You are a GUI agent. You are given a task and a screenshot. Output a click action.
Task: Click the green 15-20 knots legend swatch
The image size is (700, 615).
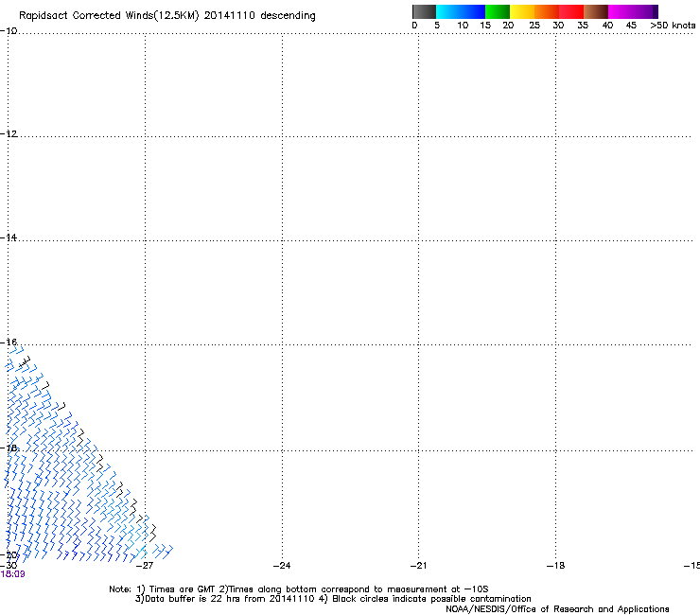pos(498,11)
